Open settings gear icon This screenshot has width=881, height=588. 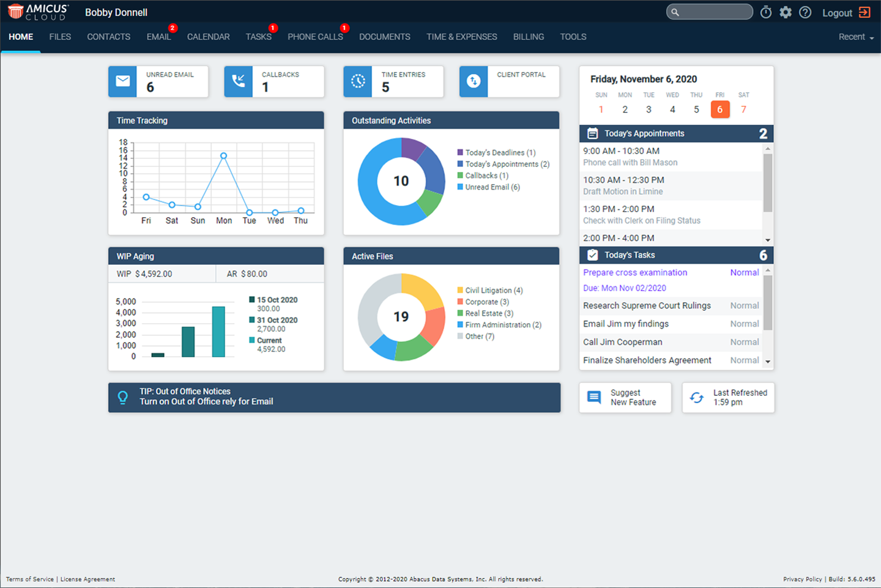pos(786,12)
